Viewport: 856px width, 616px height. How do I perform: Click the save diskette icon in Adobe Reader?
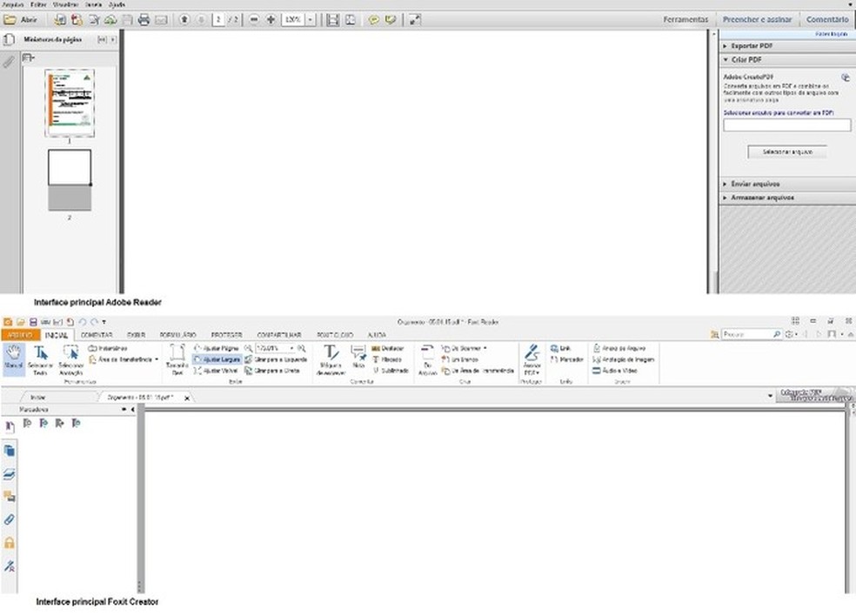pos(127,20)
